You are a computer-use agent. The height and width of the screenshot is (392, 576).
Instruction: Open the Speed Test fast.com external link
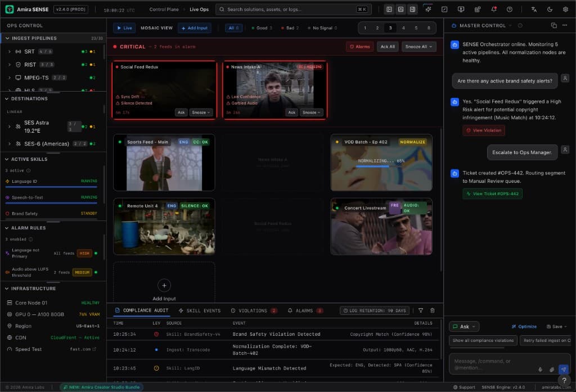coord(83,349)
